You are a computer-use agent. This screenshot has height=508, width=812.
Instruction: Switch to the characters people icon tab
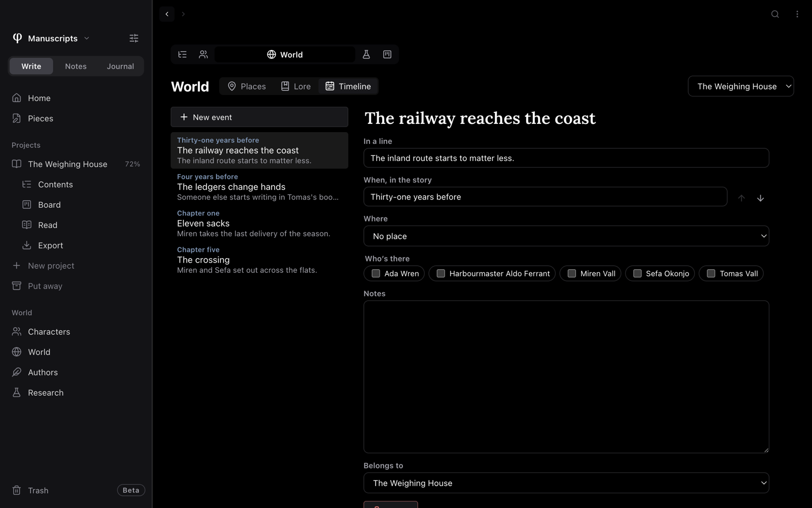click(204, 54)
